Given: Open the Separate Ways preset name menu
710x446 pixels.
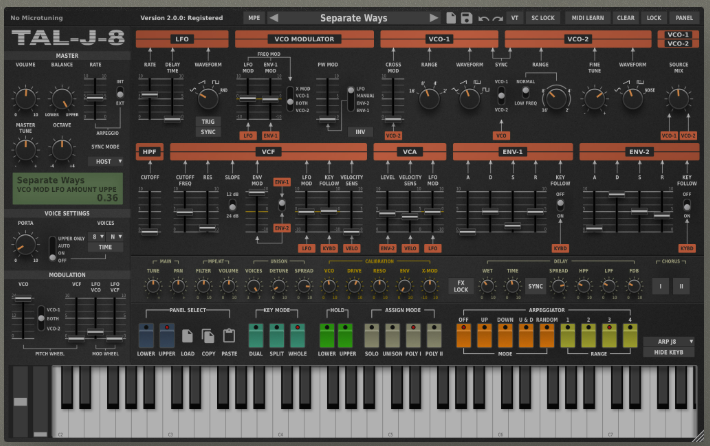Looking at the screenshot, I should click(x=354, y=18).
